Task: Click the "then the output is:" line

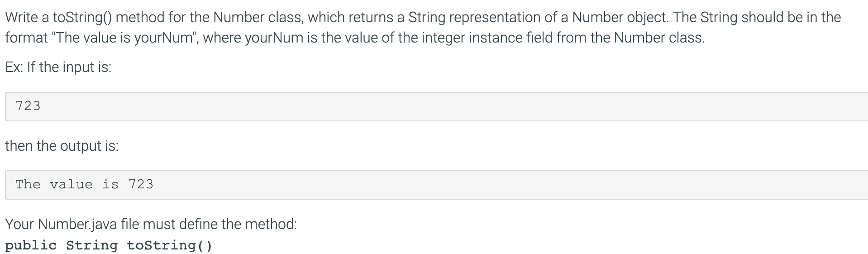Action: click(62, 146)
